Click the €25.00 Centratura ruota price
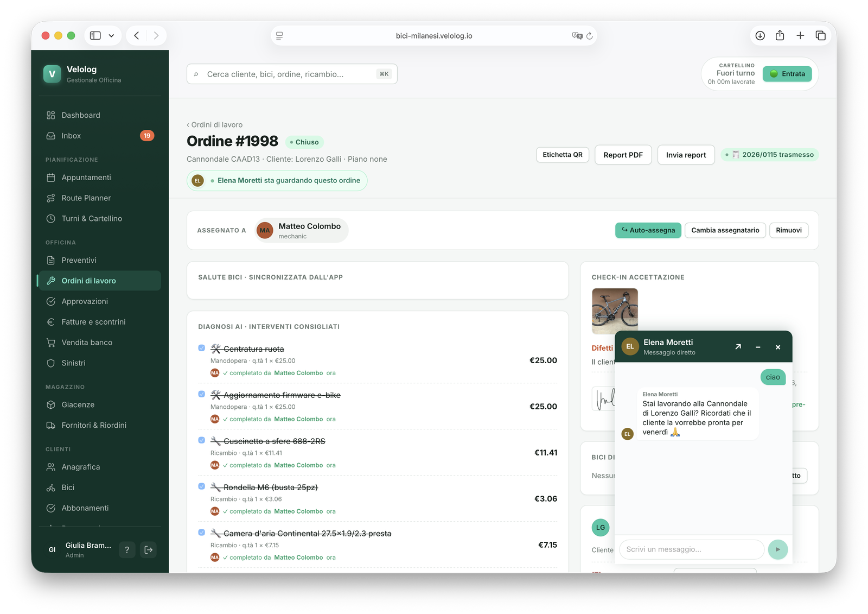This screenshot has width=868, height=614. click(543, 360)
